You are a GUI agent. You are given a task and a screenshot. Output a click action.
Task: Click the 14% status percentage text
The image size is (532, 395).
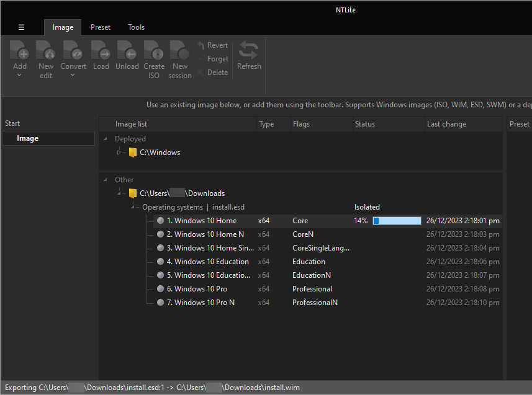(361, 221)
